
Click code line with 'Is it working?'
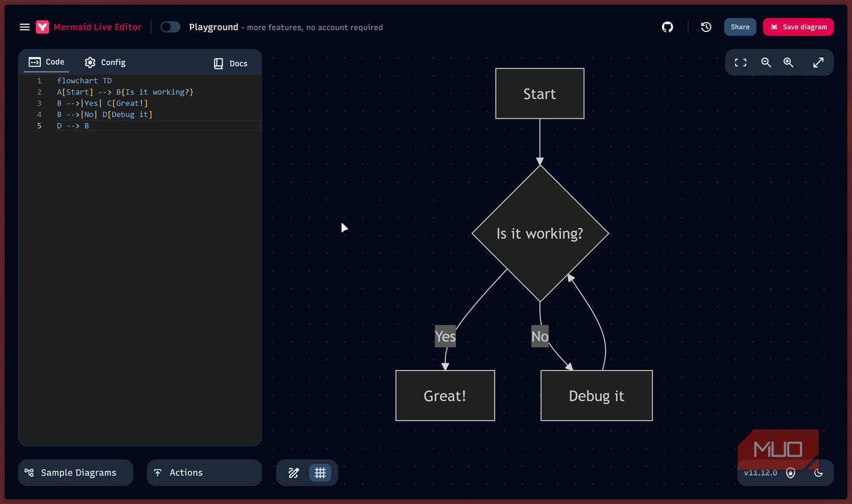(125, 92)
